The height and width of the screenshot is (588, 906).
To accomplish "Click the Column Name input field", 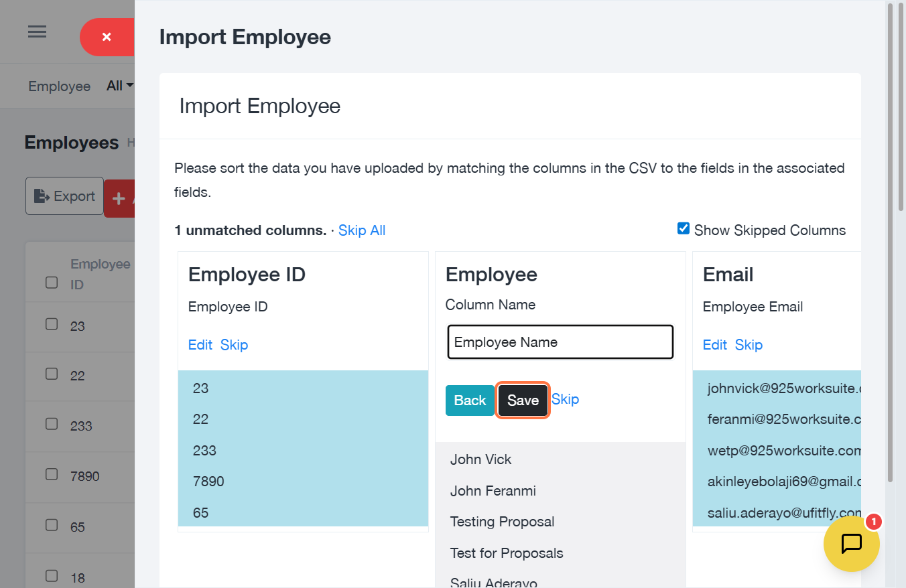I will pyautogui.click(x=560, y=342).
